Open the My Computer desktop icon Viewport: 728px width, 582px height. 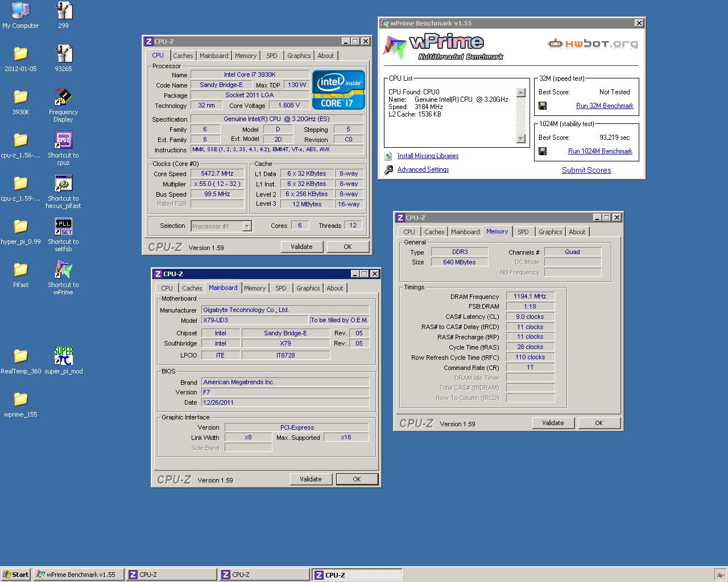tap(20, 11)
